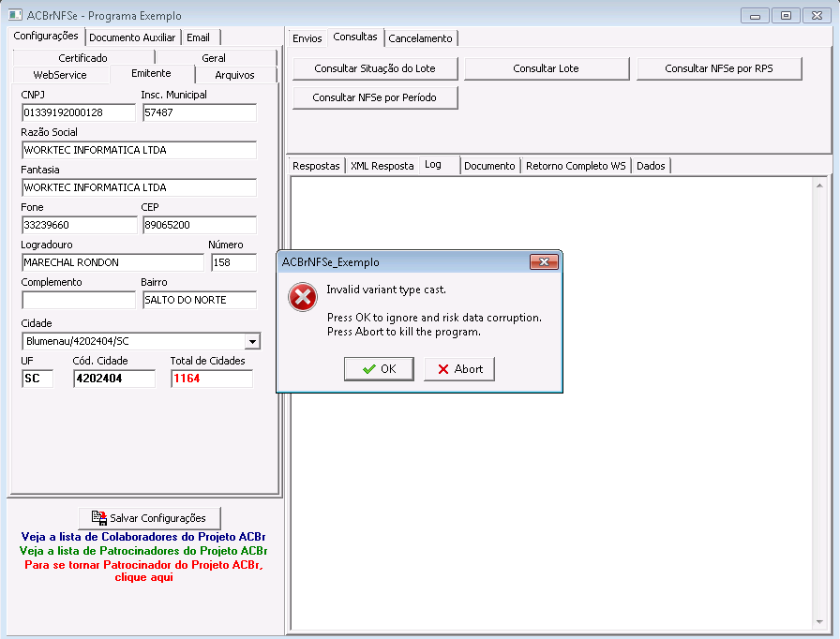
Task: Click the CNPJ input field
Action: (78, 112)
